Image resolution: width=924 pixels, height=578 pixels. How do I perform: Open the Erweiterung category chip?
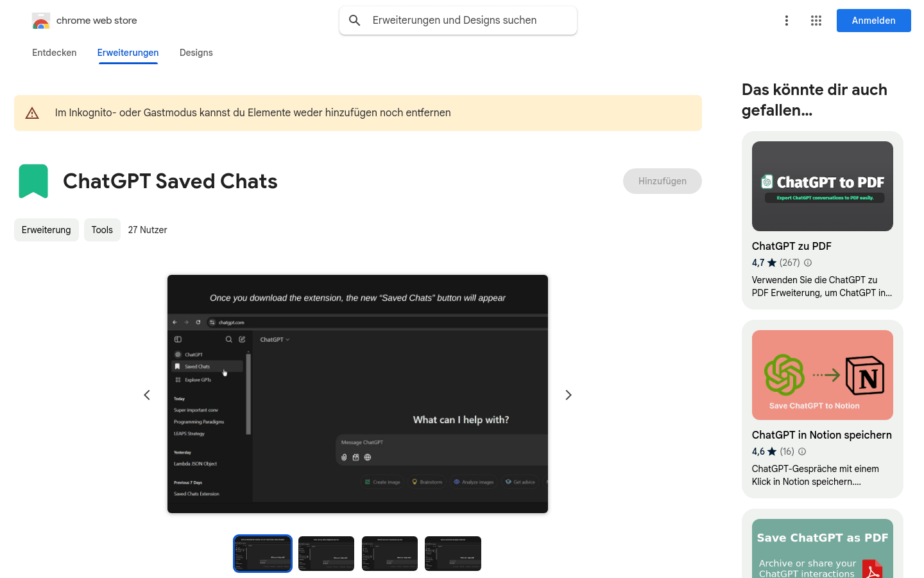pyautogui.click(x=46, y=230)
